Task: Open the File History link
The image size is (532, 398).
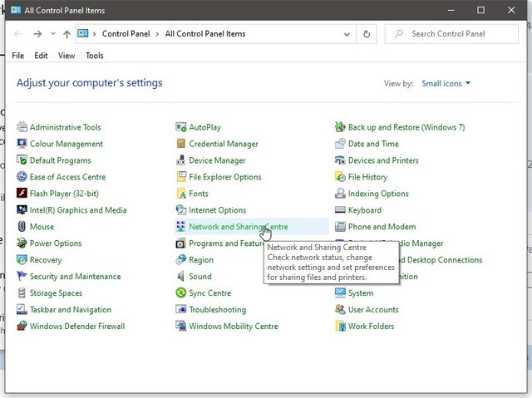Action: tap(367, 177)
